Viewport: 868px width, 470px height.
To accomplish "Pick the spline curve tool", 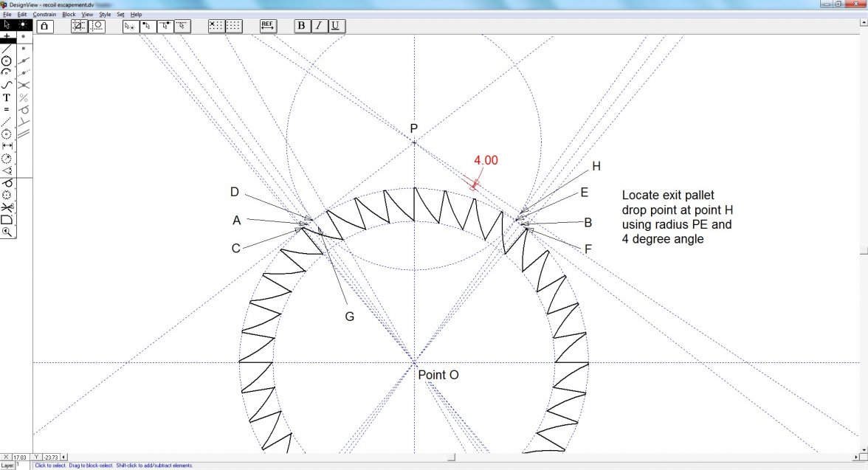I will (x=7, y=85).
